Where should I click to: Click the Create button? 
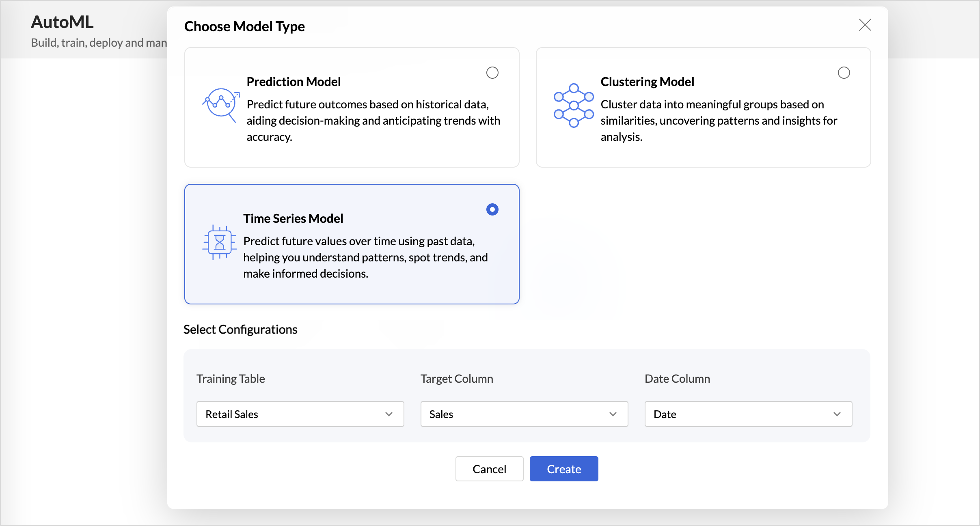[564, 469]
